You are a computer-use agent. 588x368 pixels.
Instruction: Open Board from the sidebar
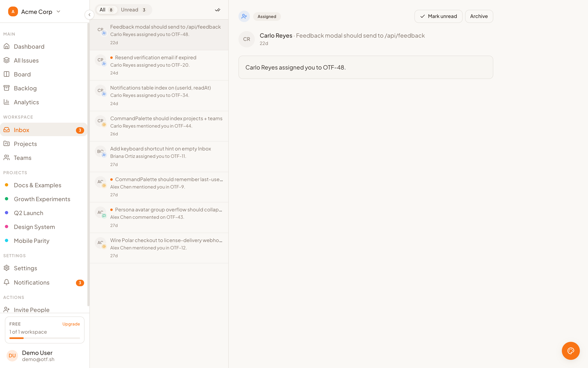[43, 74]
